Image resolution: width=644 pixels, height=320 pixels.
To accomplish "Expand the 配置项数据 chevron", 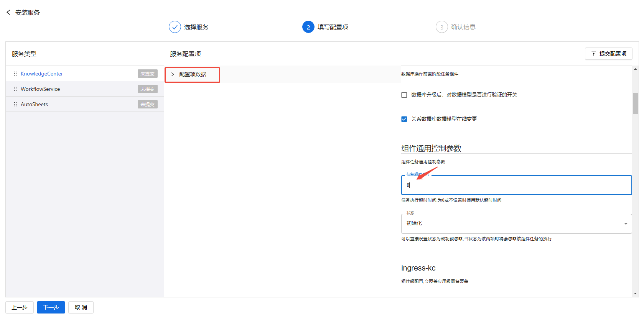I will pyautogui.click(x=173, y=74).
